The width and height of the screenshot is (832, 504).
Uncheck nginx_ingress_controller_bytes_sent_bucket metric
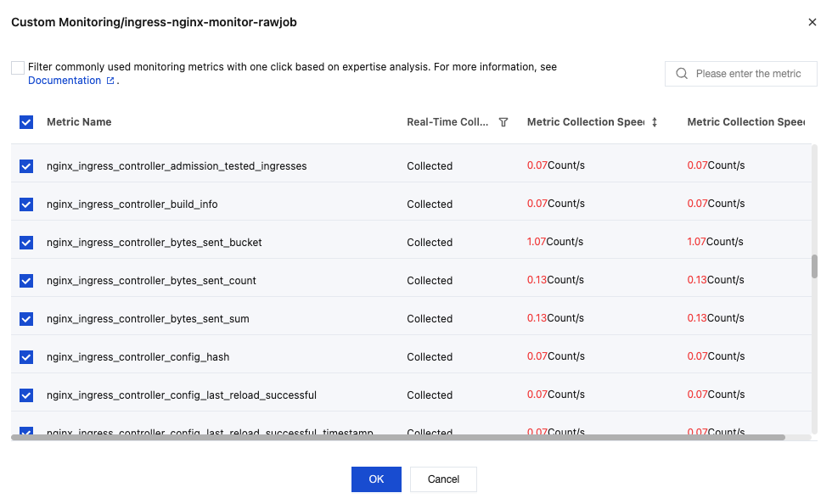(26, 243)
